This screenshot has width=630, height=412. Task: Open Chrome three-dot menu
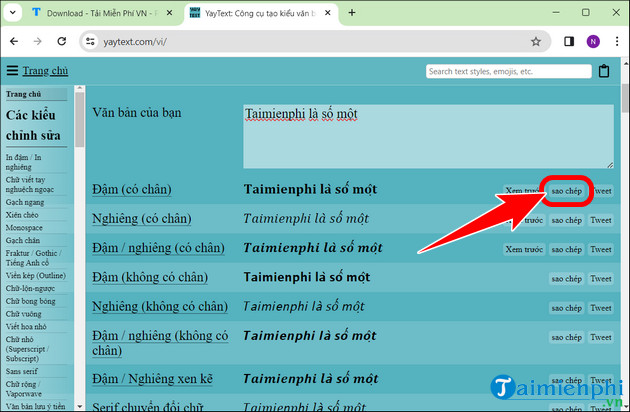[617, 41]
